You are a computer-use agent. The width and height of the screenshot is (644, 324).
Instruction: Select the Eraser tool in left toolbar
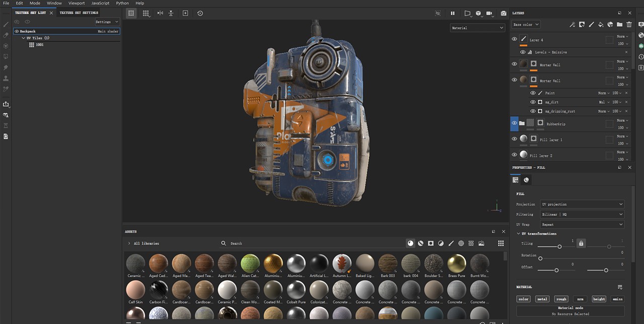6,35
